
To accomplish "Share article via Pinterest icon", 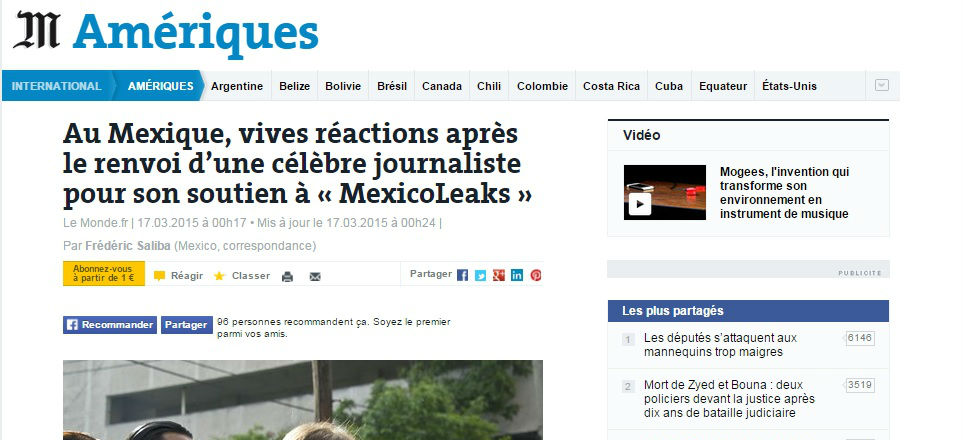I will click(x=536, y=275).
